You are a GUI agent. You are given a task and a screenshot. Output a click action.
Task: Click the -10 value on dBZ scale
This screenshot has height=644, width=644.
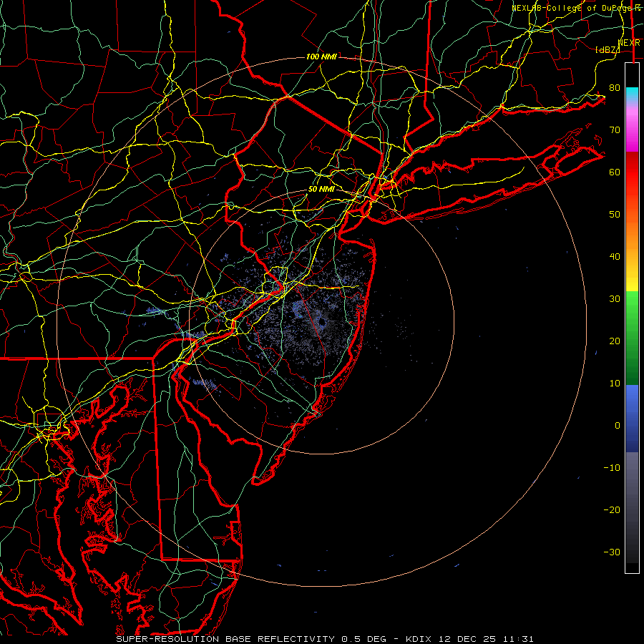pos(612,468)
